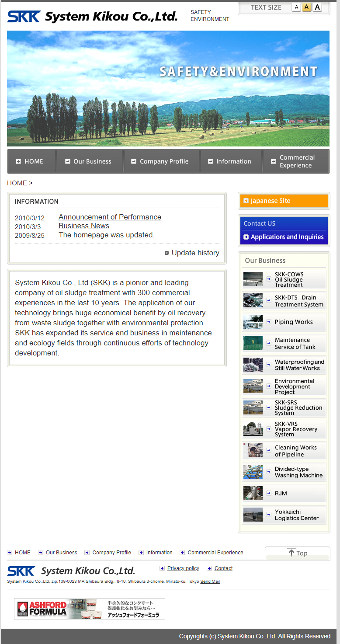The image size is (340, 644).
Task: Click the Safety & Environment banner image
Action: point(168,88)
